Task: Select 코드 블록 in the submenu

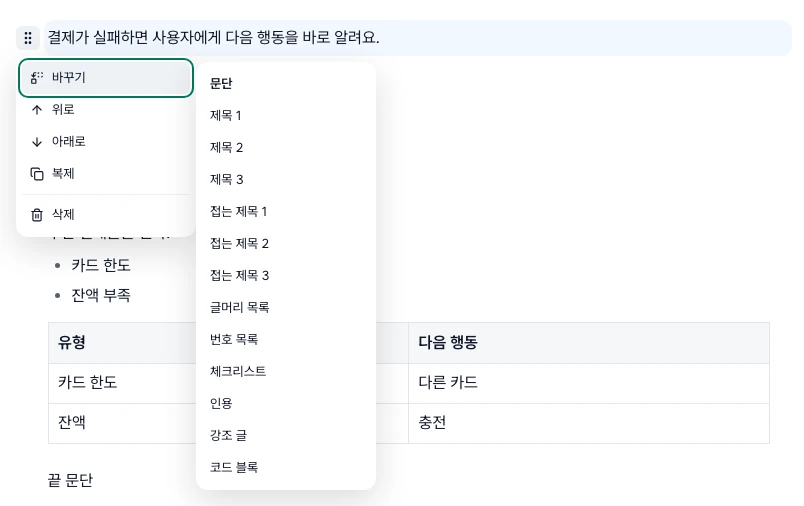Action: click(x=286, y=467)
